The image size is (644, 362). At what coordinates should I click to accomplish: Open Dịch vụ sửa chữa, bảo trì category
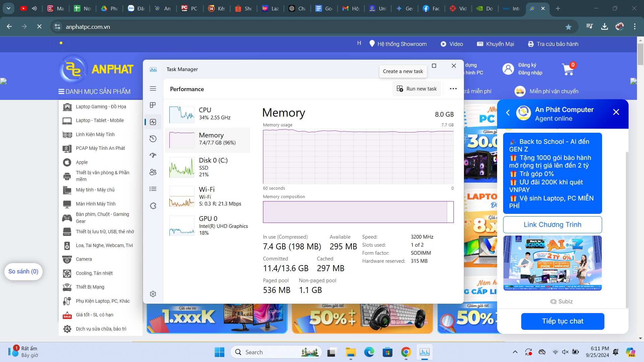(101, 329)
